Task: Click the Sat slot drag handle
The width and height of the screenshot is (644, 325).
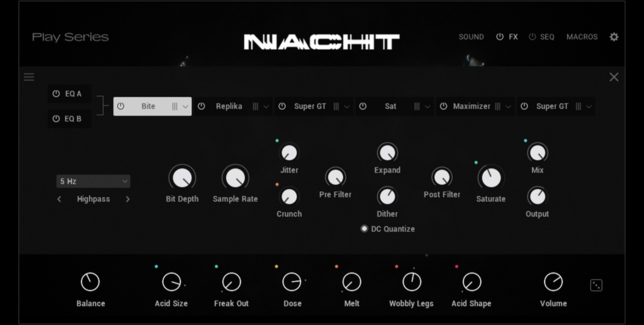Action: click(x=417, y=106)
